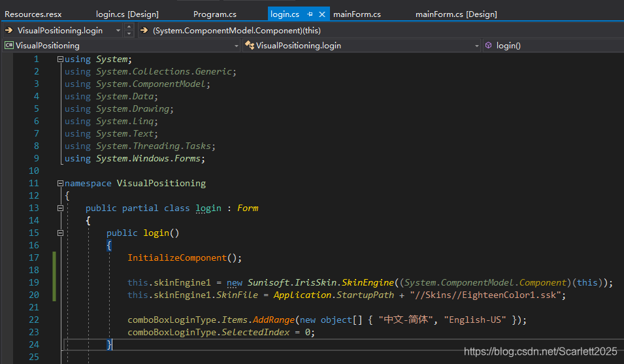Click the namespace name 'VisualPositioning' in code
The image size is (624, 364).
pyautogui.click(x=161, y=183)
